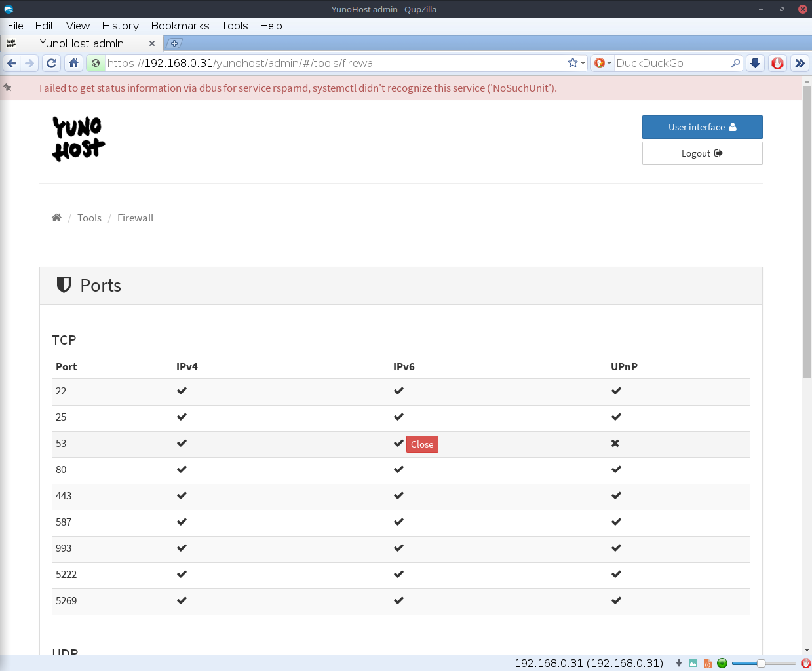Click the pin icon on the error banner

click(7, 87)
